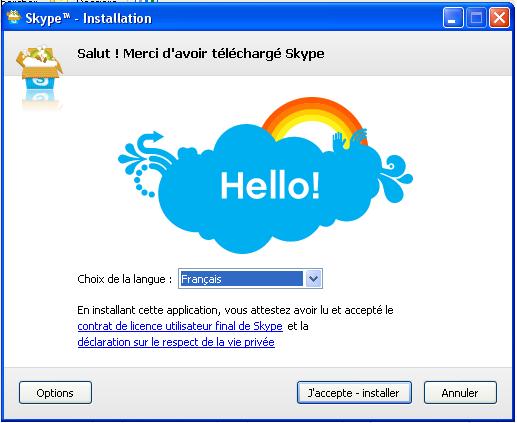Click the Hello! text in the blue cloud

point(270,185)
